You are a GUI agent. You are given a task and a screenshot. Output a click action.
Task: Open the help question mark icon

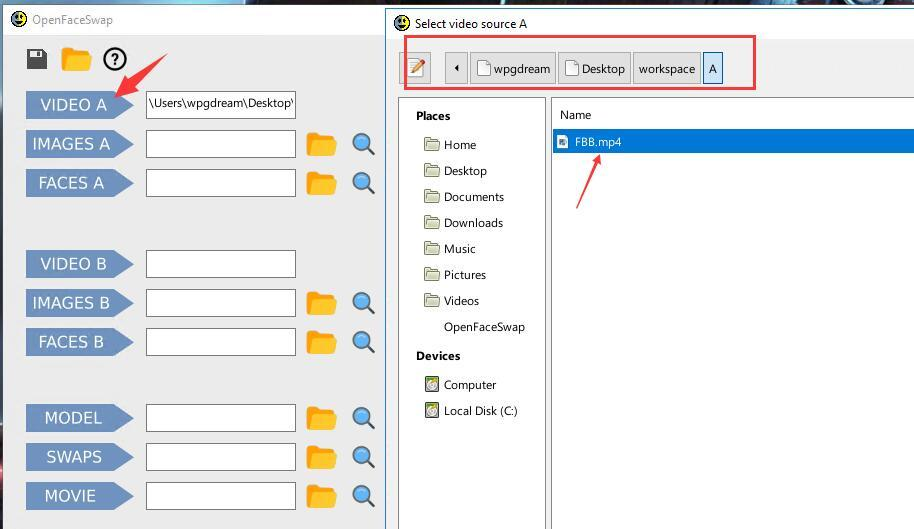coord(115,59)
